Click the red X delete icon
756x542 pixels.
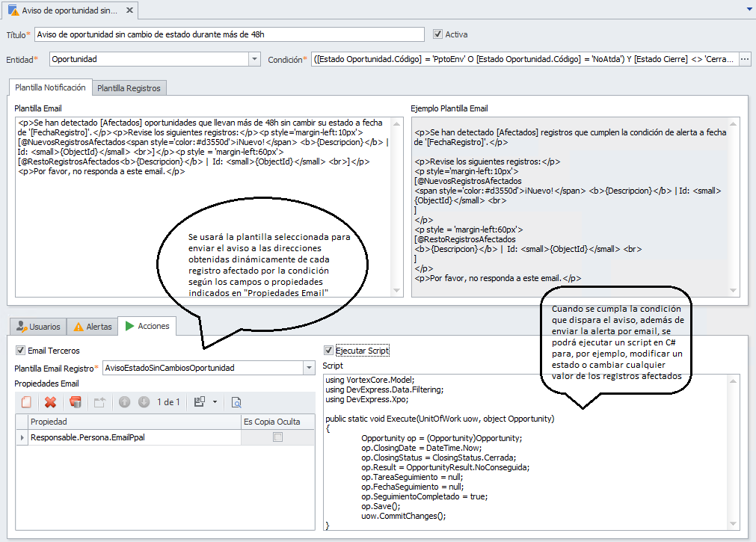pos(50,402)
